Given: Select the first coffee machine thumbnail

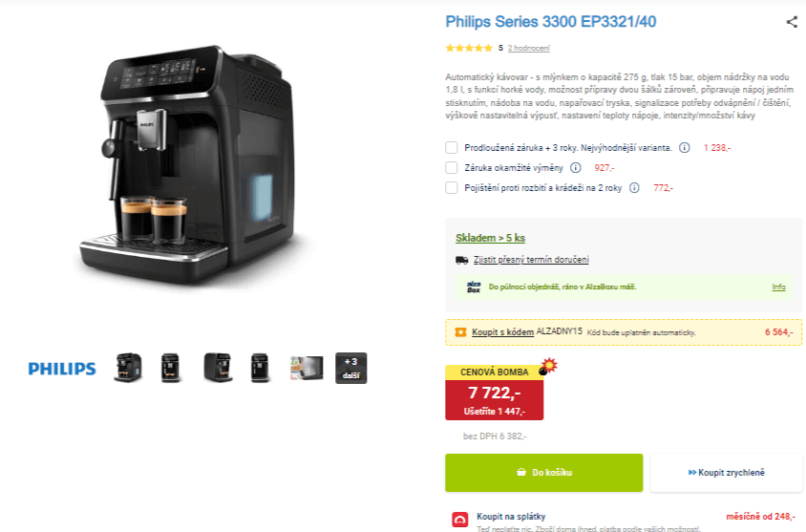Looking at the screenshot, I should click(127, 368).
